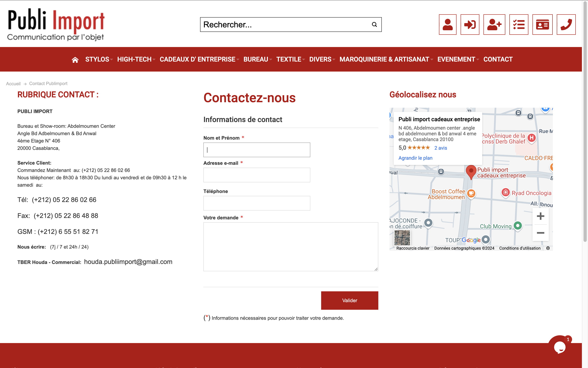
Task: Click the Accueil breadcrumb link
Action: tap(13, 84)
